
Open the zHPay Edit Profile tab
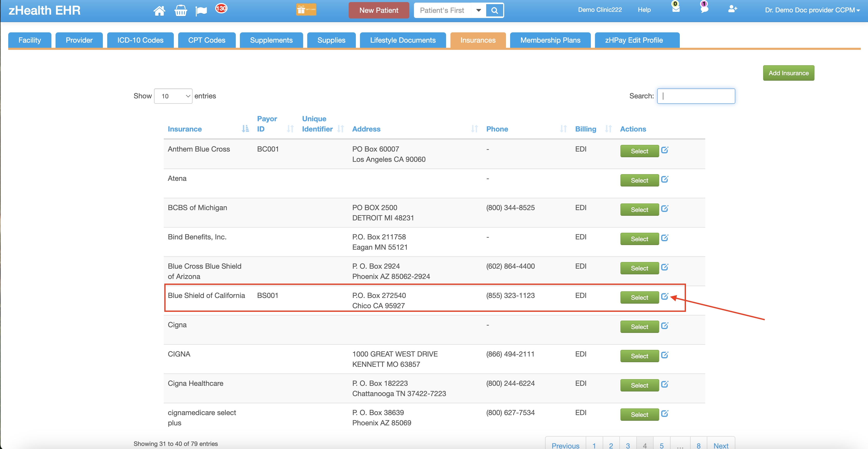point(637,40)
